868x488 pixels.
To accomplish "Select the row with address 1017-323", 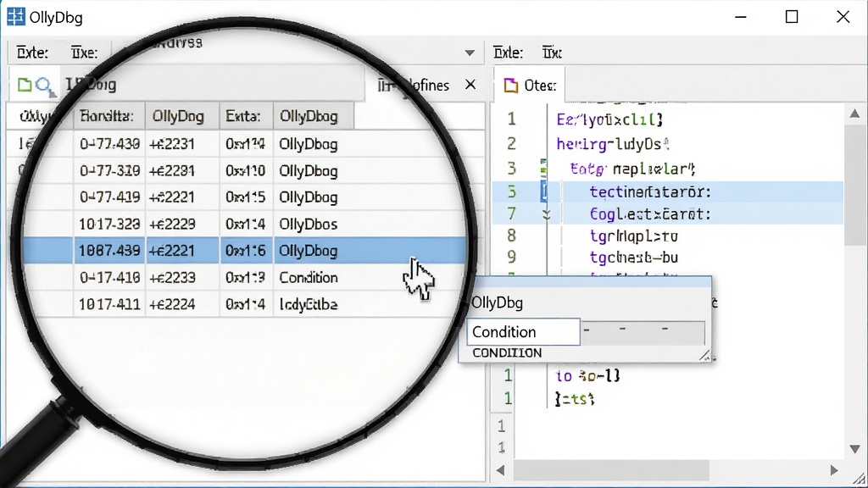I will (x=243, y=224).
